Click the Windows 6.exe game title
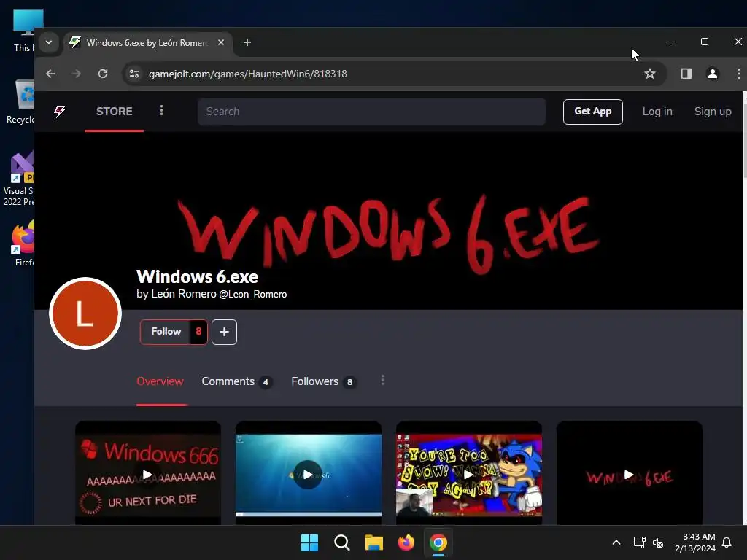This screenshot has width=747, height=560. [197, 276]
